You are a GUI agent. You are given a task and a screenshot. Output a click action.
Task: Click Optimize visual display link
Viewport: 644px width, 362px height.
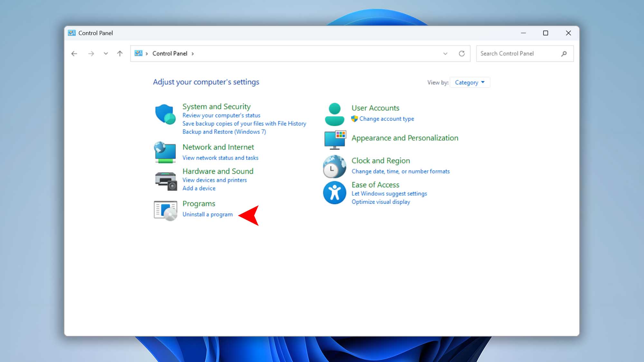pyautogui.click(x=381, y=202)
